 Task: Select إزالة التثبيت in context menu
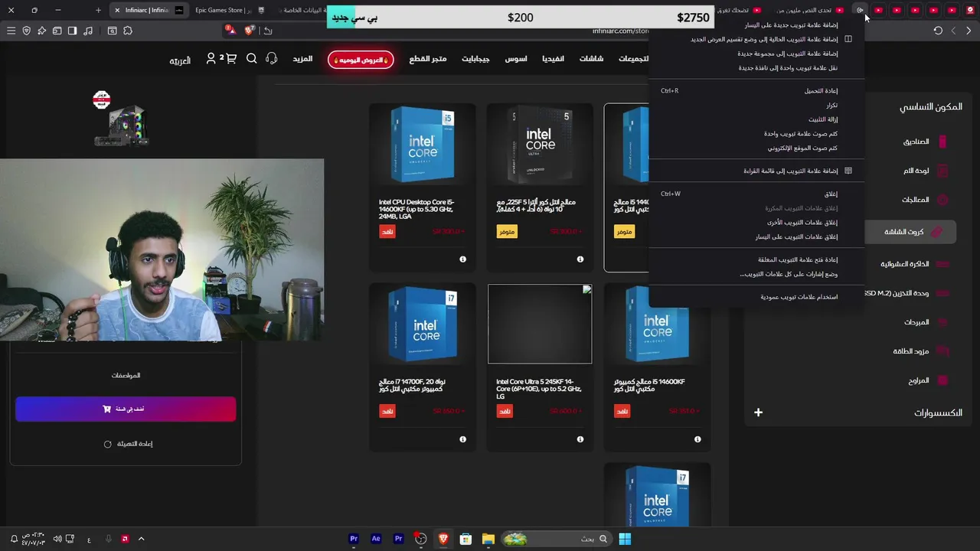click(x=756, y=119)
